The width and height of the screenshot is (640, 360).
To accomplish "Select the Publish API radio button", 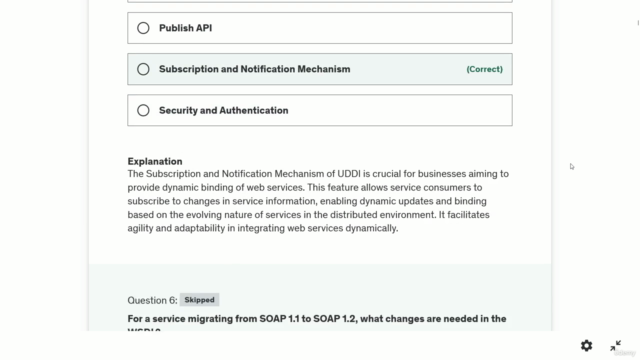I will point(143,28).
